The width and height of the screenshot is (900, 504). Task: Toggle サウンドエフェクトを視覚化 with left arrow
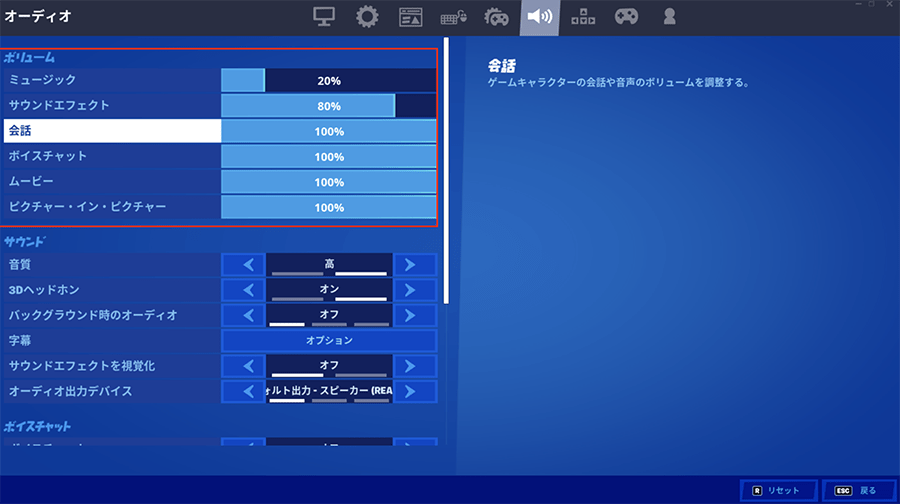point(243,366)
